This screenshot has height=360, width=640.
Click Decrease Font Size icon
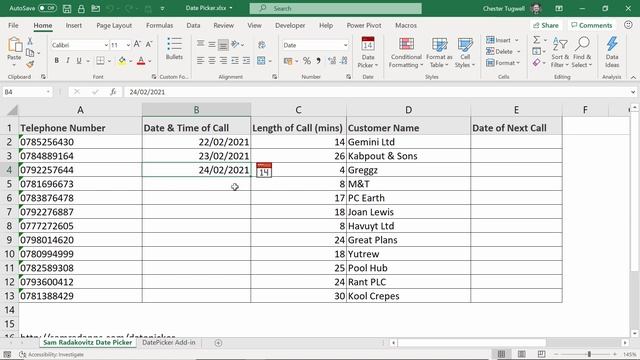point(149,44)
